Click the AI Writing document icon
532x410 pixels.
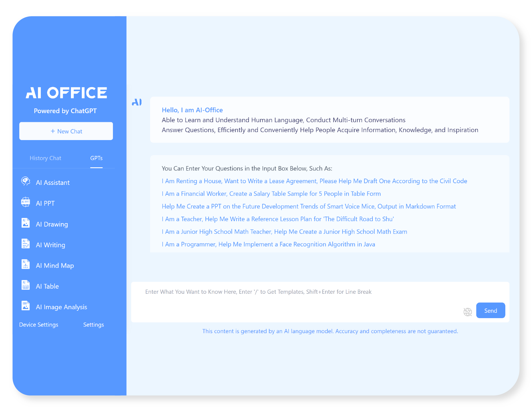(26, 244)
